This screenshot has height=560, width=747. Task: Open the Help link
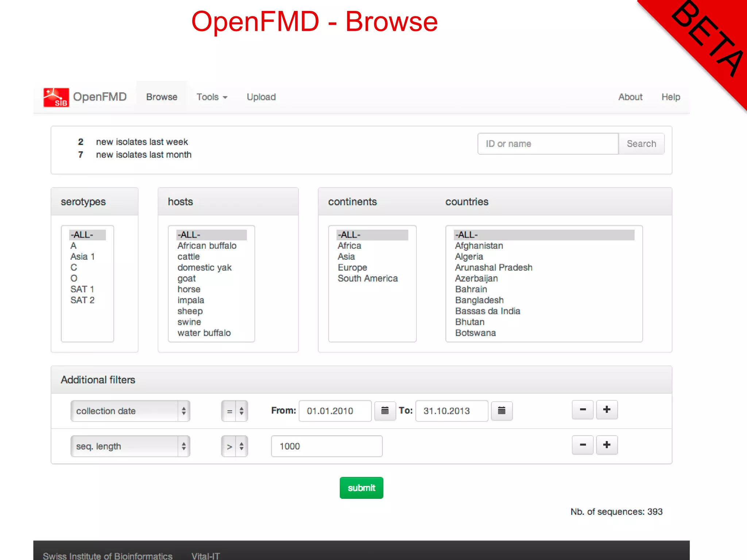670,97
